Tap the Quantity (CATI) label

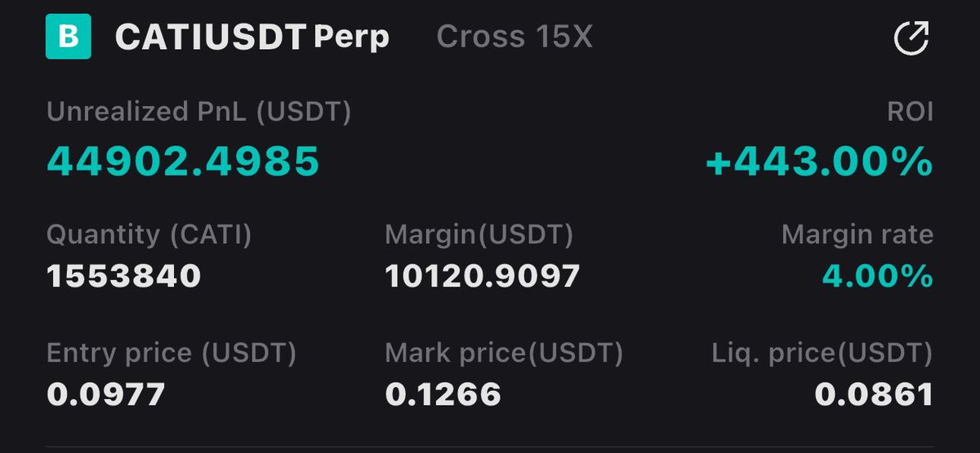click(x=149, y=235)
